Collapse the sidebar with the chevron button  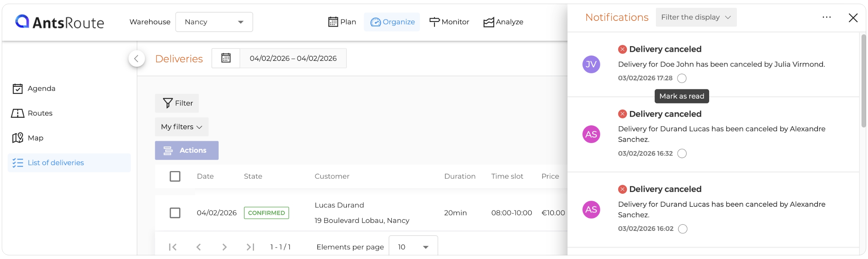(137, 59)
